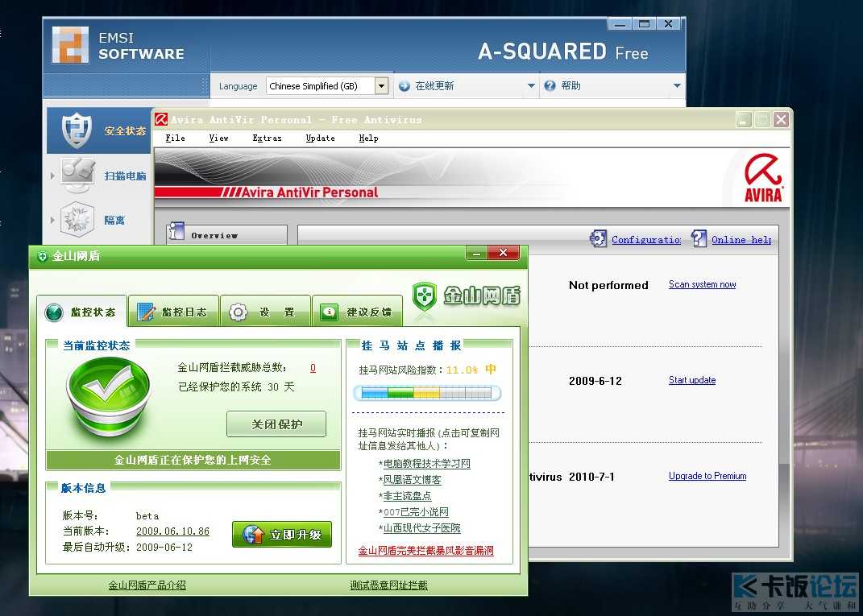Click the Avira umbrella logo at top right
Viewport: 863px width, 616px height.
coord(763,178)
